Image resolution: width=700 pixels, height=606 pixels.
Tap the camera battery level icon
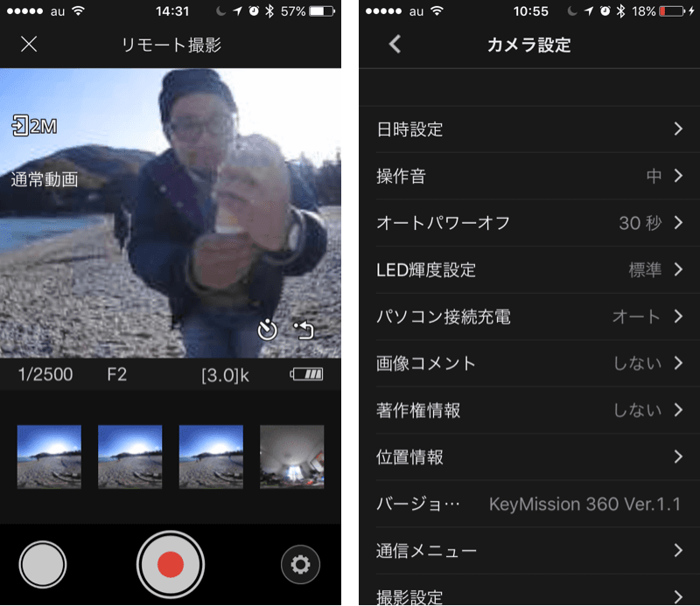307,375
